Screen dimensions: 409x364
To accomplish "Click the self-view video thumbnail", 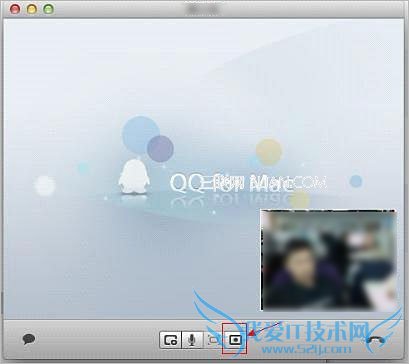I will [x=328, y=260].
